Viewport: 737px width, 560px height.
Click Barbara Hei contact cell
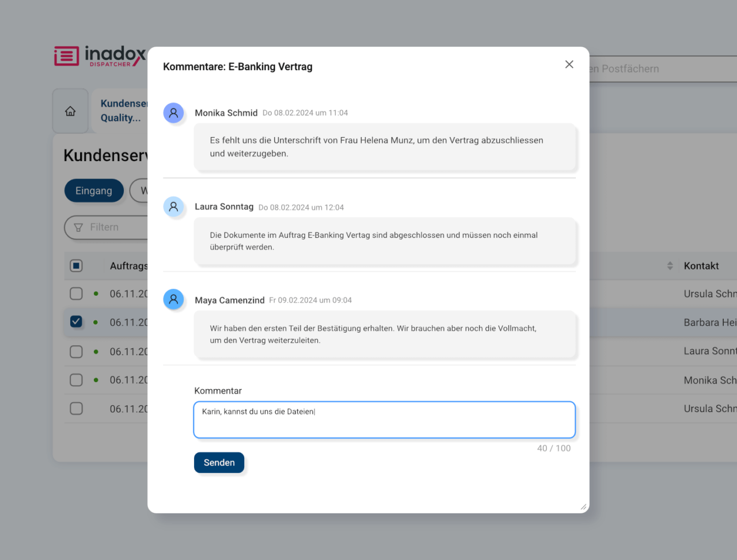coord(710,322)
